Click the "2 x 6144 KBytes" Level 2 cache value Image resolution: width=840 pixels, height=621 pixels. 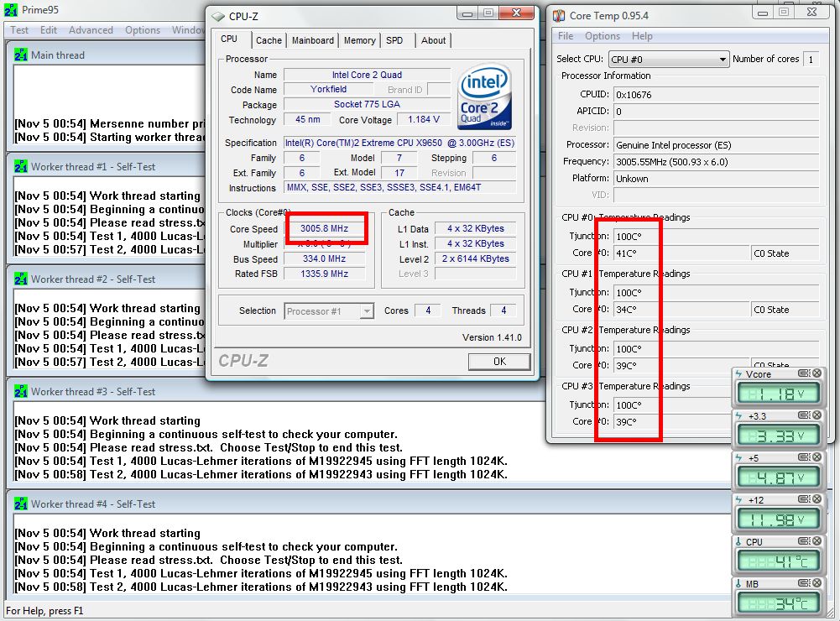(x=476, y=258)
